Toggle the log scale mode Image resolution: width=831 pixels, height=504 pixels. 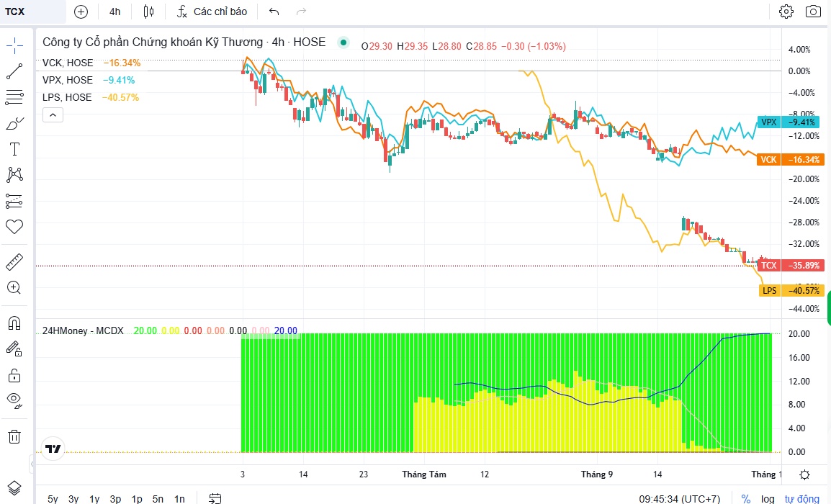click(x=768, y=499)
